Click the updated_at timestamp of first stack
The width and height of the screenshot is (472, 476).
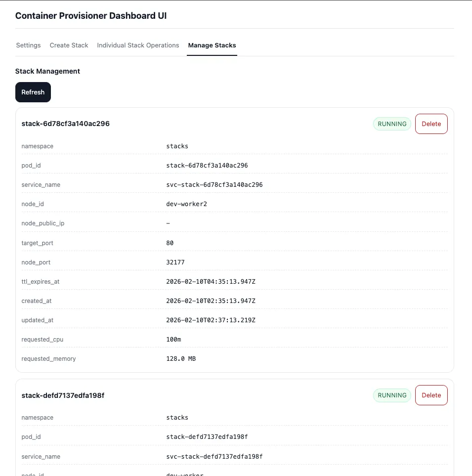tap(211, 320)
